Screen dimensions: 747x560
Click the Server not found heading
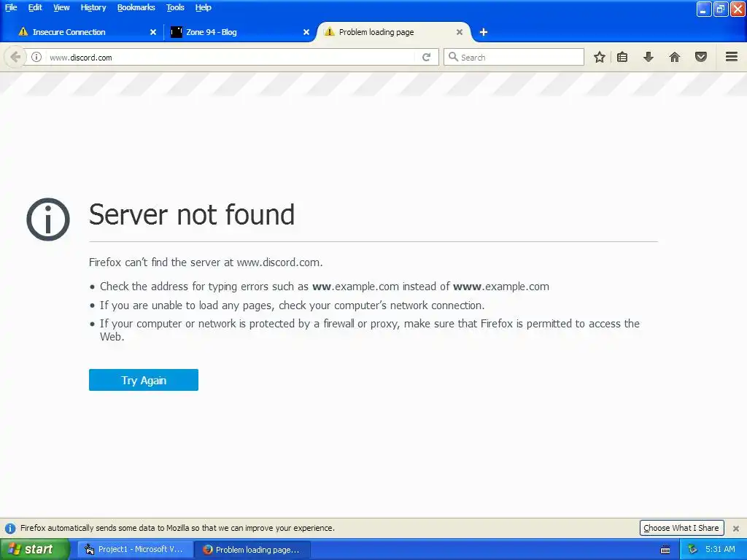pyautogui.click(x=192, y=214)
